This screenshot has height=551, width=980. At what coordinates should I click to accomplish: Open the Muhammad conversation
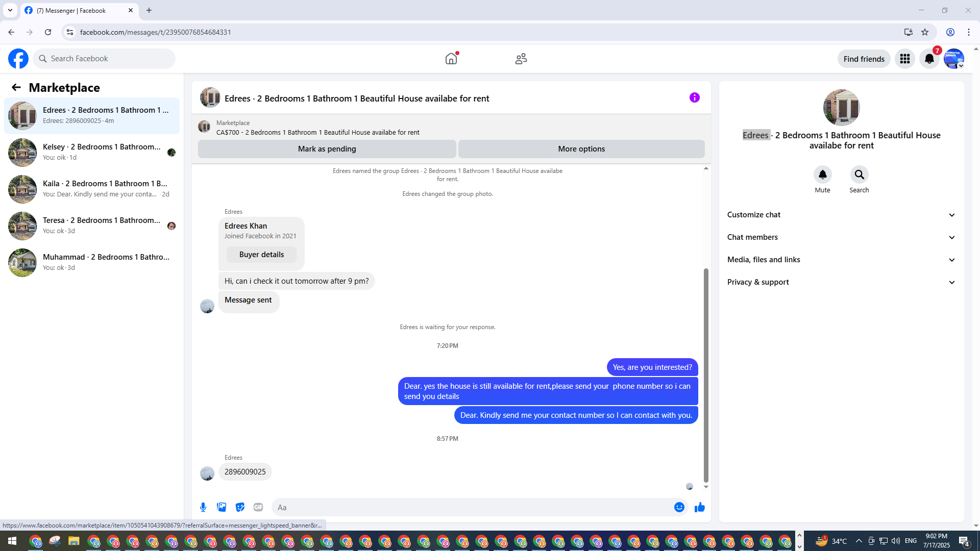pos(92,263)
